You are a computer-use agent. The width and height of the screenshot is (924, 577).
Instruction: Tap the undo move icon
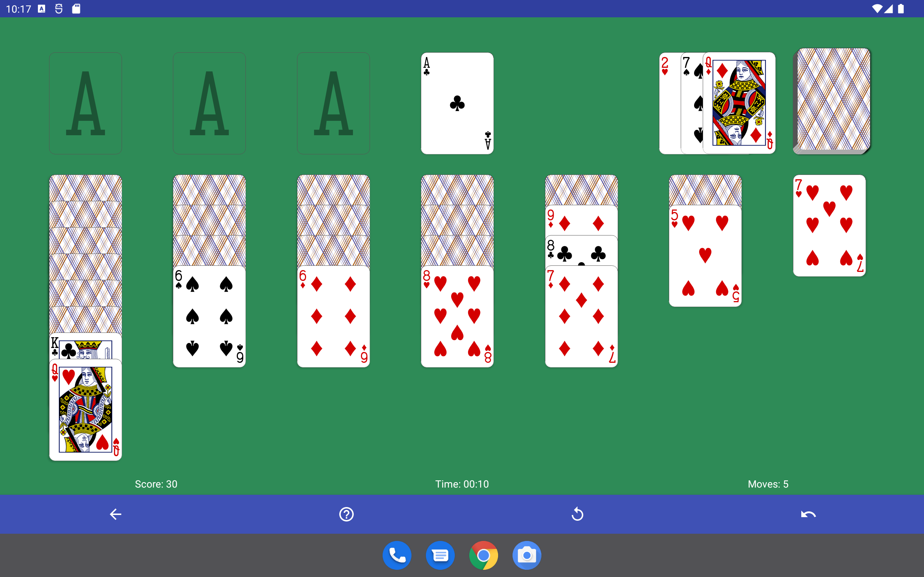808,514
